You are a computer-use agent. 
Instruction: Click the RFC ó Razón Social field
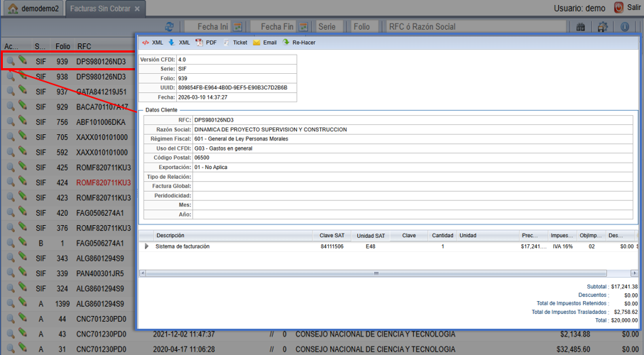tap(476, 27)
